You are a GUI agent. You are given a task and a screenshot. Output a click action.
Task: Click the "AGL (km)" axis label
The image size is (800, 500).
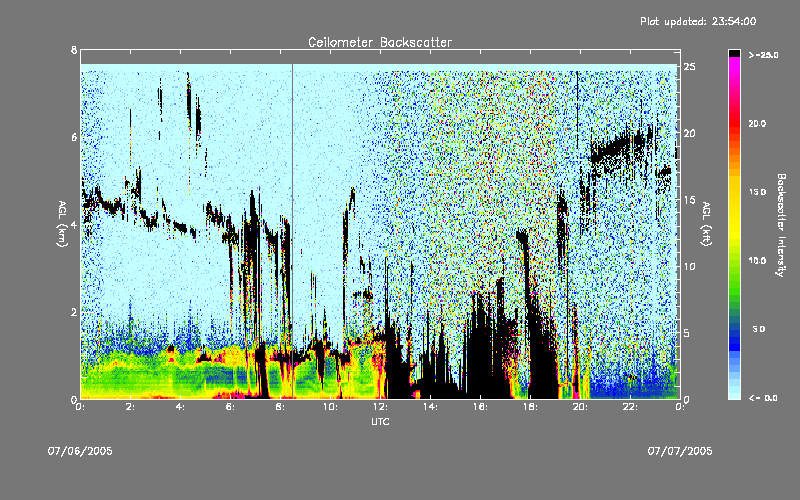click(x=62, y=224)
